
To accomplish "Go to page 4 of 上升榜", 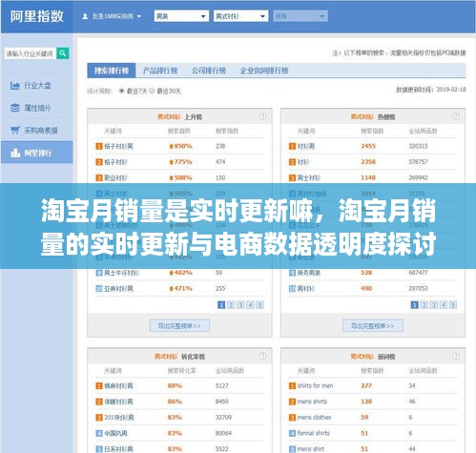I will click(x=250, y=305).
